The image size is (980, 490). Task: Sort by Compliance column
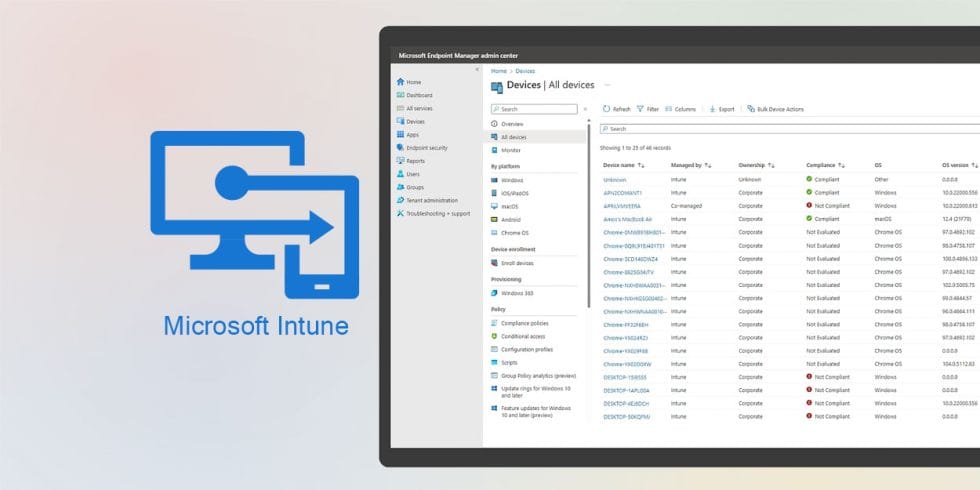[826, 165]
